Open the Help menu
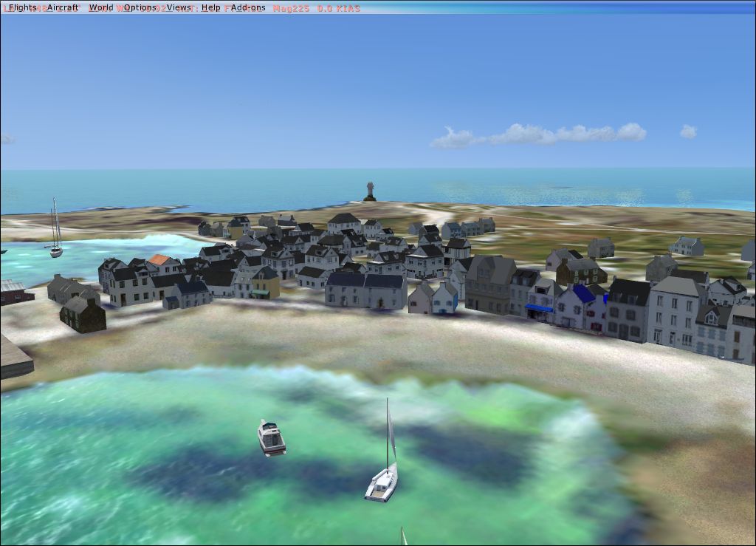The width and height of the screenshot is (756, 546). coord(210,7)
